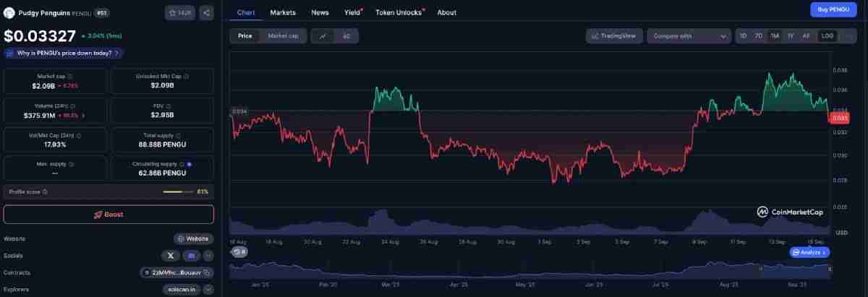Expand more socials with the ellipsis button
The width and height of the screenshot is (868, 297).
tap(208, 255)
